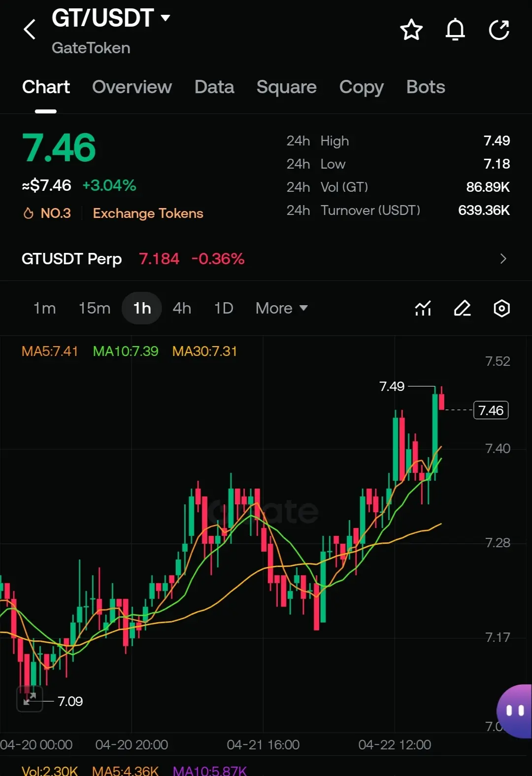Open GTUSDT Perp chevron arrow
This screenshot has width=532, height=776.
503,259
